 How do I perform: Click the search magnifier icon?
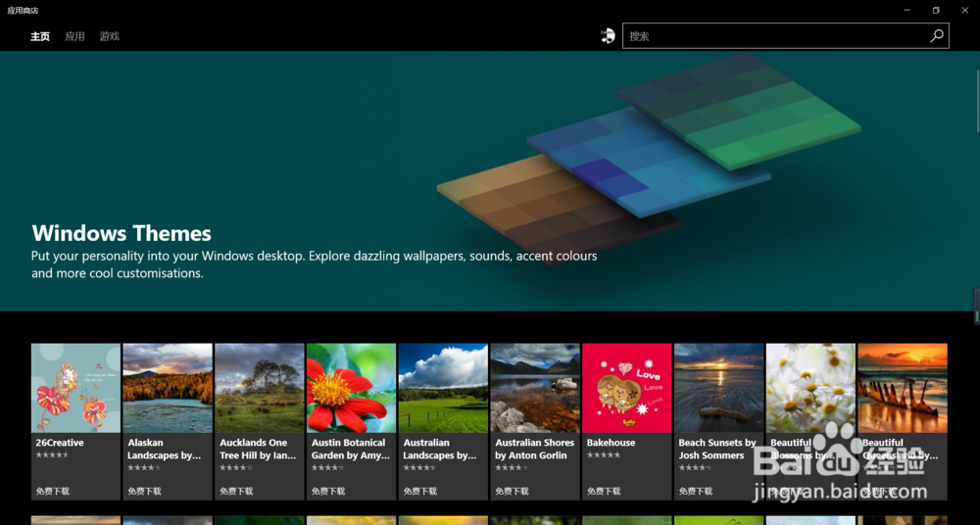click(936, 36)
